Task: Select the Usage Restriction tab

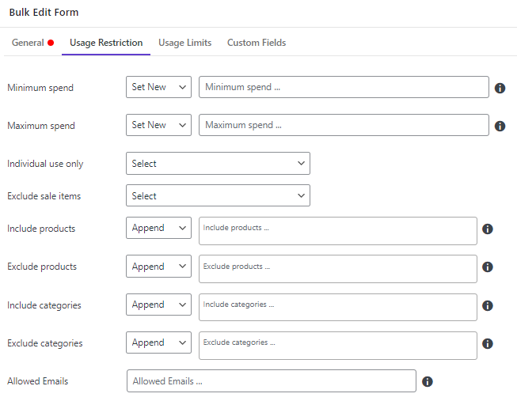Action: pyautogui.click(x=106, y=43)
